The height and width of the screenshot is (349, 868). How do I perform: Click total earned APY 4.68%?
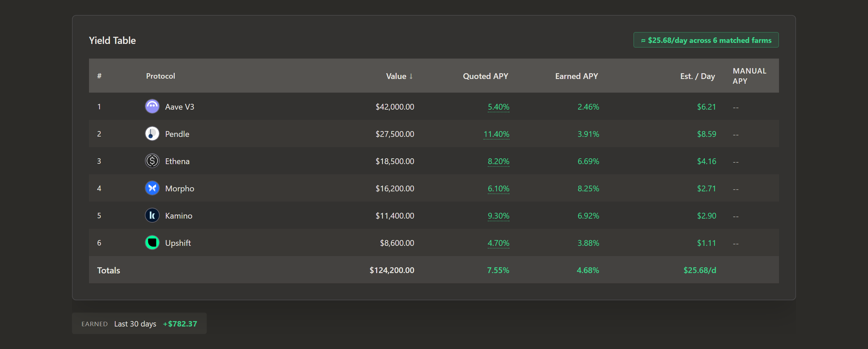(x=588, y=270)
